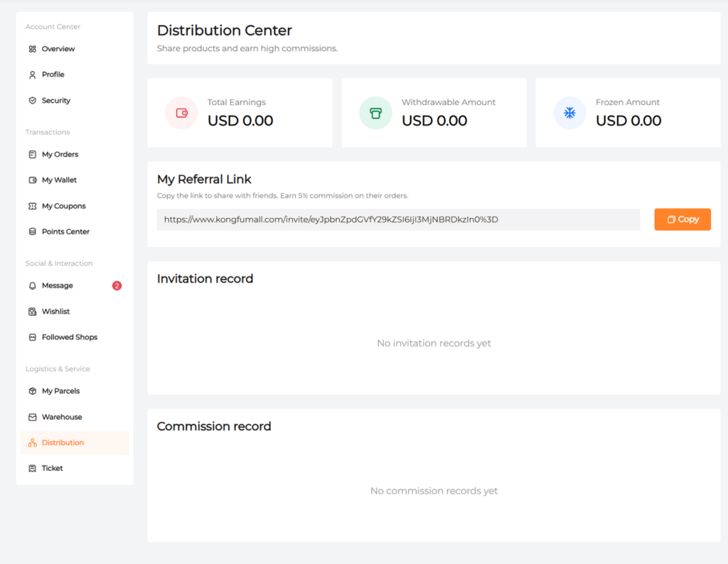Screen dimensions: 728x564
Task: Click the My Wallet icon in sidebar
Action: [x=32, y=180]
